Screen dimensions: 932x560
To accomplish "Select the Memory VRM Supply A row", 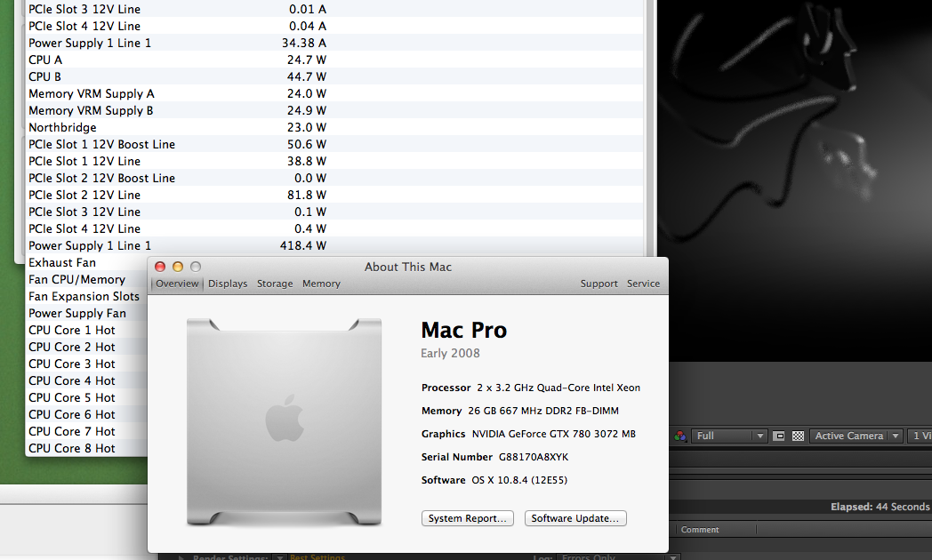I will pyautogui.click(x=335, y=93).
